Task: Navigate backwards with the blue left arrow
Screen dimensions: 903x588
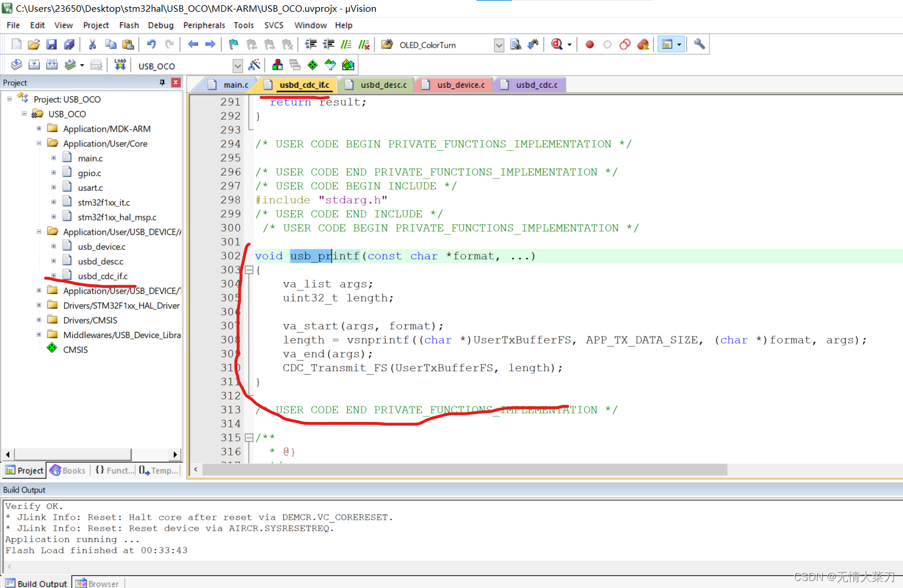Action: tap(193, 44)
